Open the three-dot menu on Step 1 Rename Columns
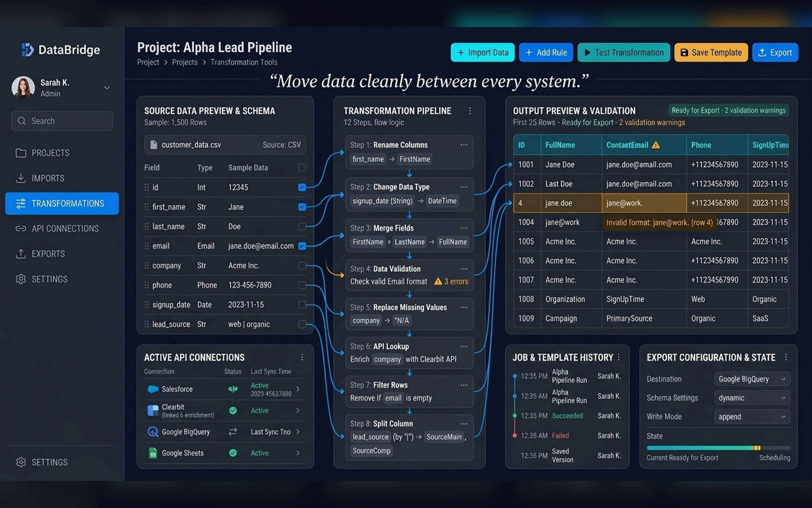This screenshot has height=508, width=812. [464, 145]
